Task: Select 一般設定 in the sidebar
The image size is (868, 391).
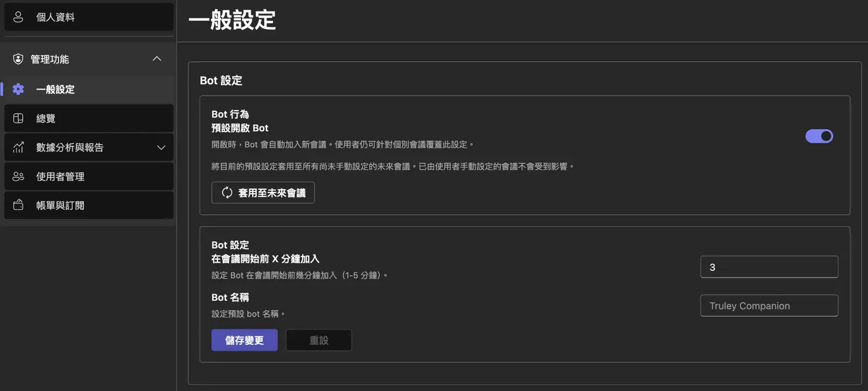Action: (89, 89)
